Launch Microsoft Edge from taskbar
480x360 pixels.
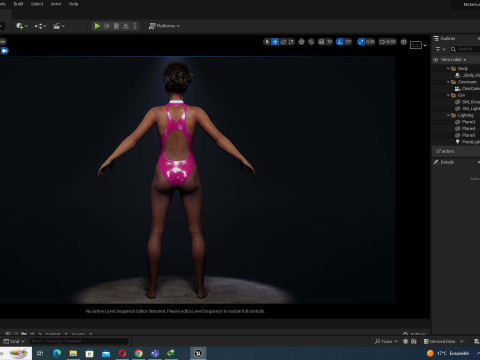57,353
